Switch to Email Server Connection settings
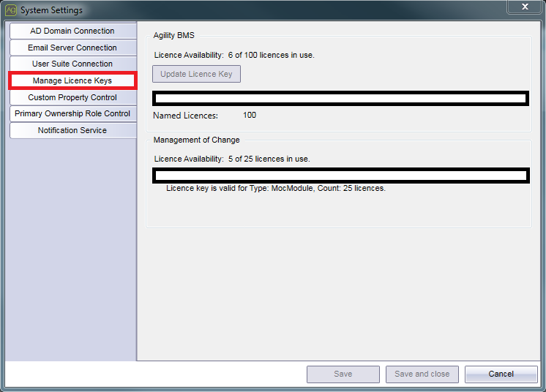Screen dimensions: 546x392 click(x=72, y=48)
